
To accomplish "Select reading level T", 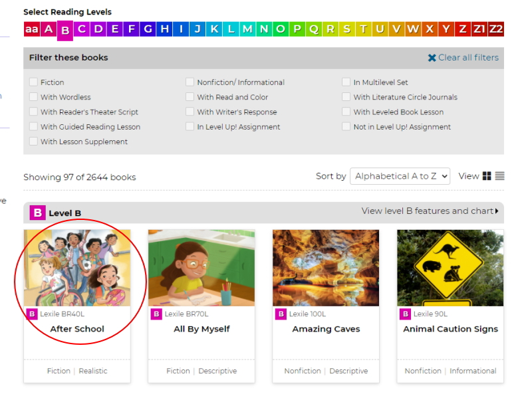I will [x=364, y=29].
